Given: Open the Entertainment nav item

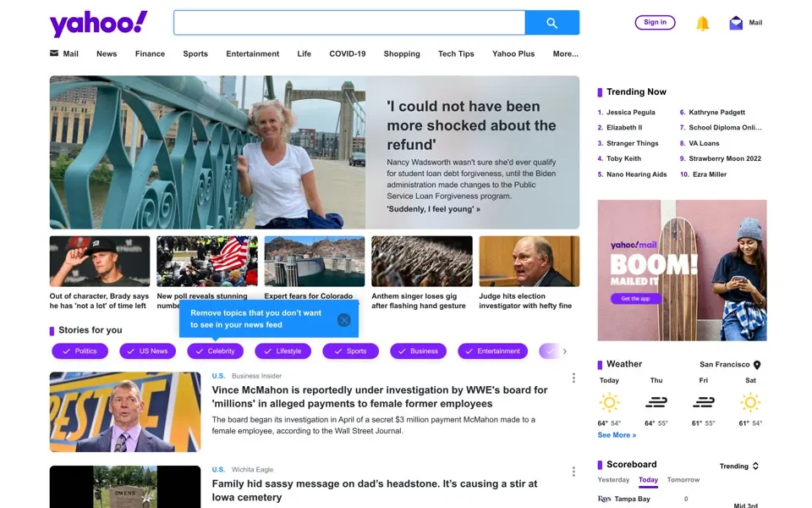Looking at the screenshot, I should (x=253, y=53).
